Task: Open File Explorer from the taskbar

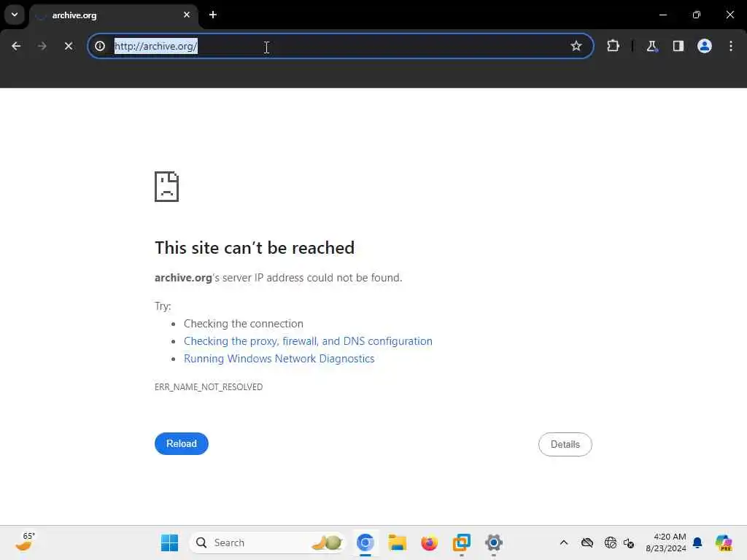Action: [398, 542]
